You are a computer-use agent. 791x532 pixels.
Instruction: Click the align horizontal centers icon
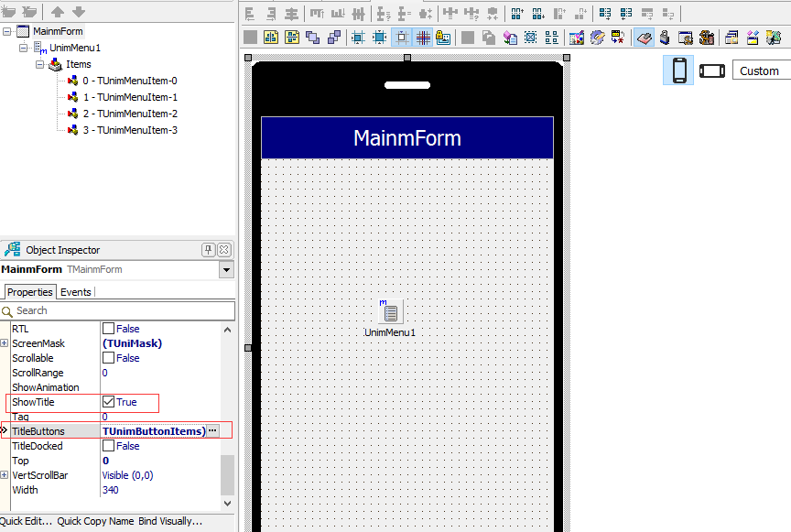click(x=291, y=14)
